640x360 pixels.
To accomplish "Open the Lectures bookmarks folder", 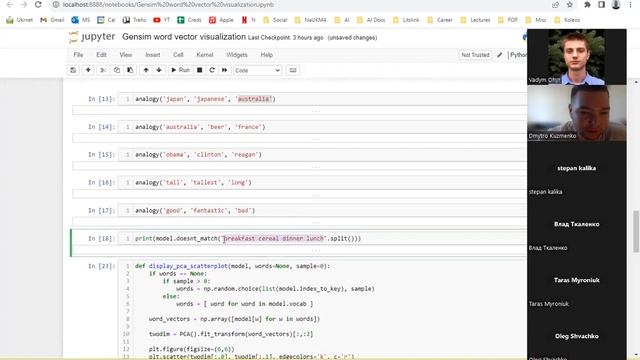I will [475, 20].
